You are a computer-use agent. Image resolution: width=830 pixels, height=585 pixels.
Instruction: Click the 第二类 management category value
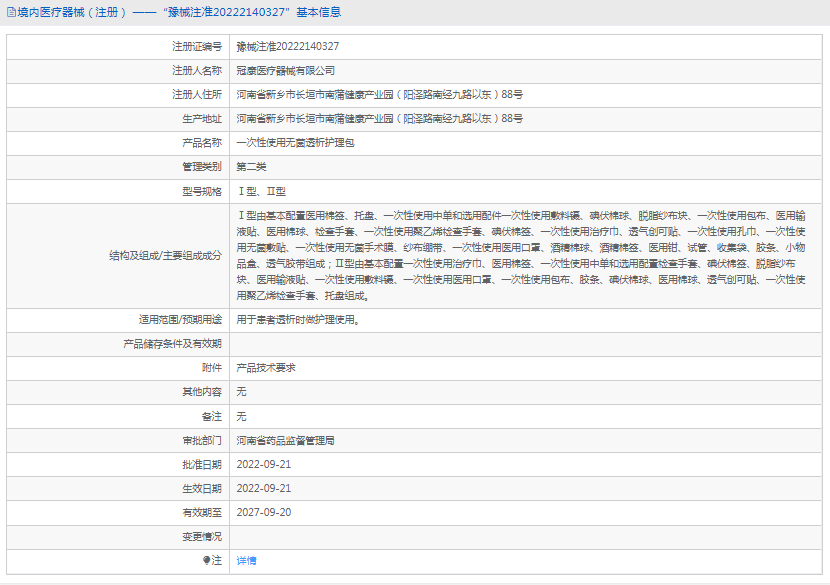click(x=251, y=167)
